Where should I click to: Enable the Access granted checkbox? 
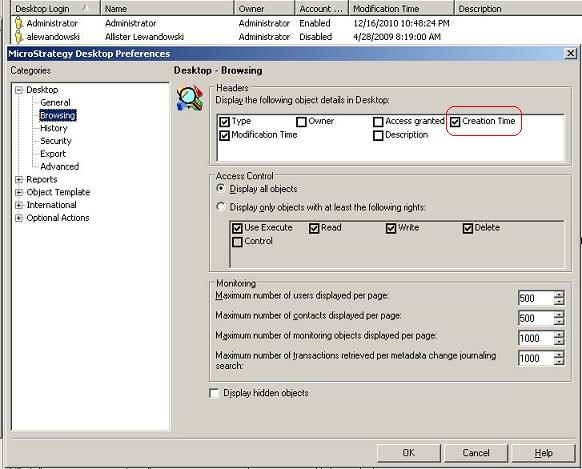tap(378, 122)
